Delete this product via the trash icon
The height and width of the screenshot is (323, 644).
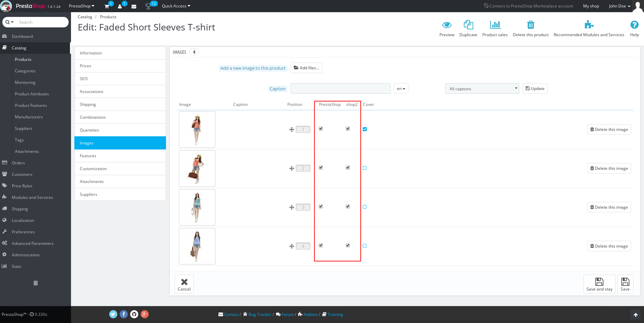pos(530,28)
